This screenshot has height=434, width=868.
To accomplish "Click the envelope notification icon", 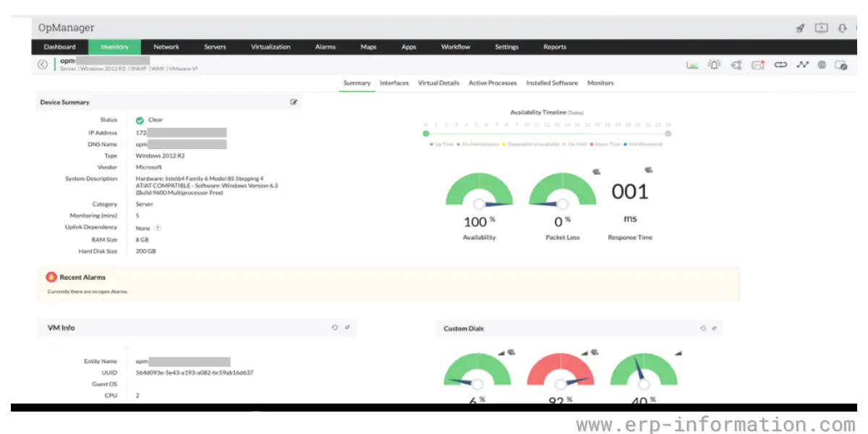I will point(758,65).
